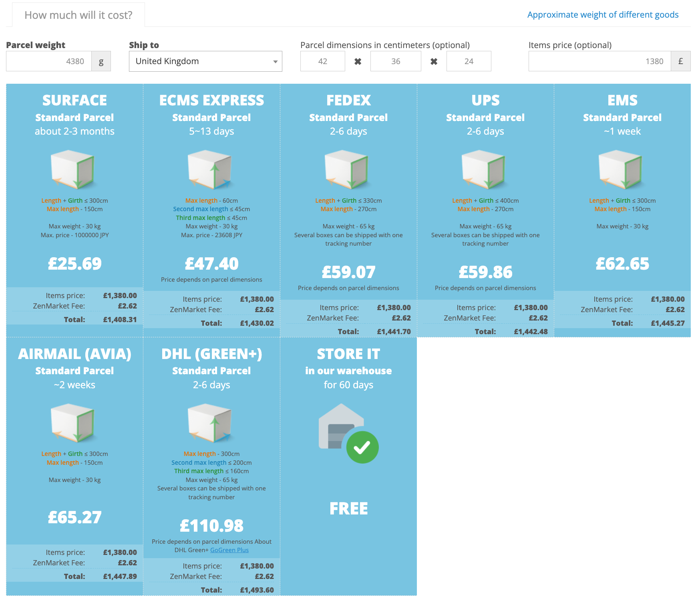Select 'about 2-3 months' delivery time
Viewport: 700px width, 605px height.
pos(75,131)
